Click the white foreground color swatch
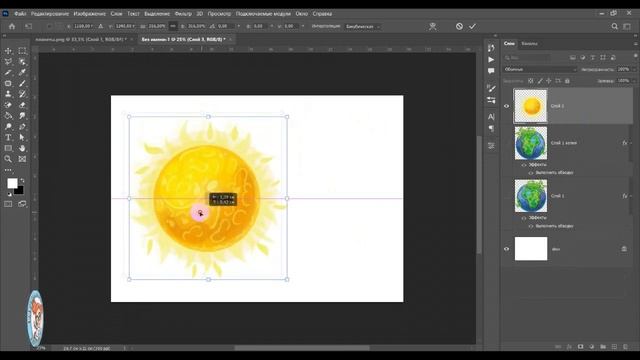Image resolution: width=640 pixels, height=360 pixels. point(12,183)
